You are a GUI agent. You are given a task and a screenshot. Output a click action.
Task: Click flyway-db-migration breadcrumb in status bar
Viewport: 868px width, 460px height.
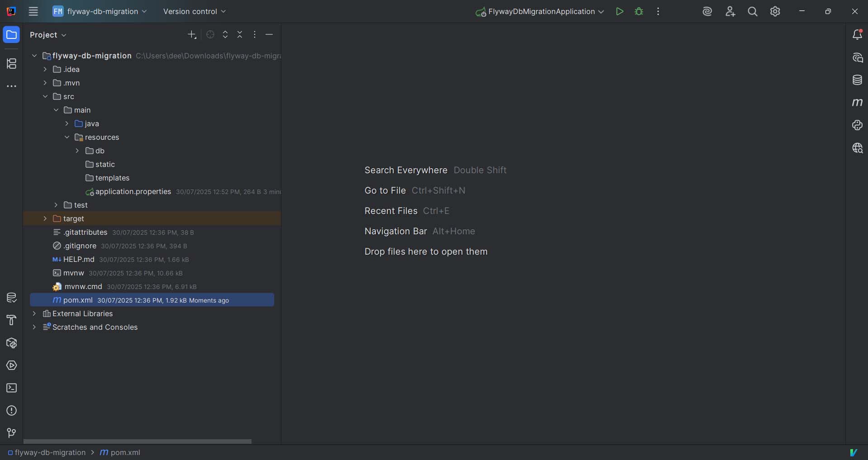coord(47,452)
